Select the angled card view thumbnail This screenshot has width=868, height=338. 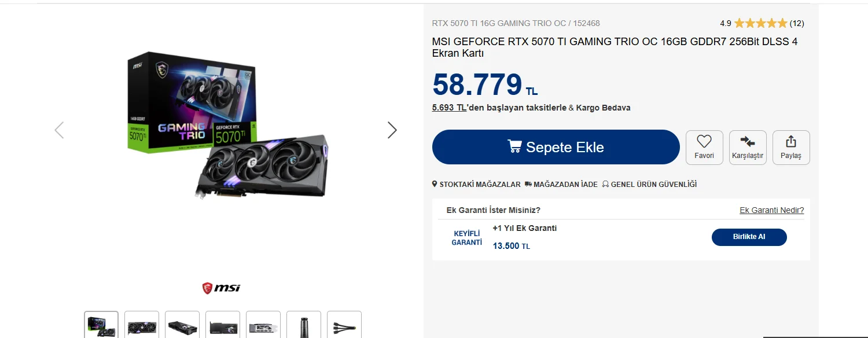click(x=182, y=325)
